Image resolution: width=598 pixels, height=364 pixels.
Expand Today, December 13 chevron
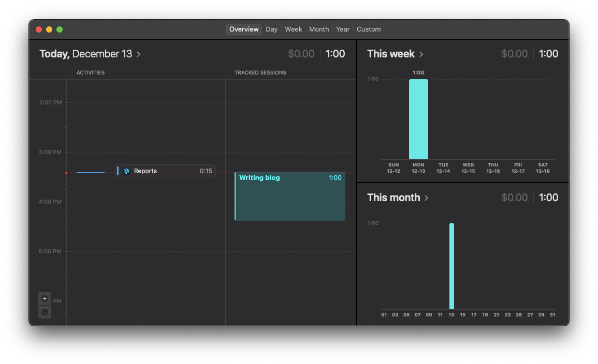coord(139,54)
